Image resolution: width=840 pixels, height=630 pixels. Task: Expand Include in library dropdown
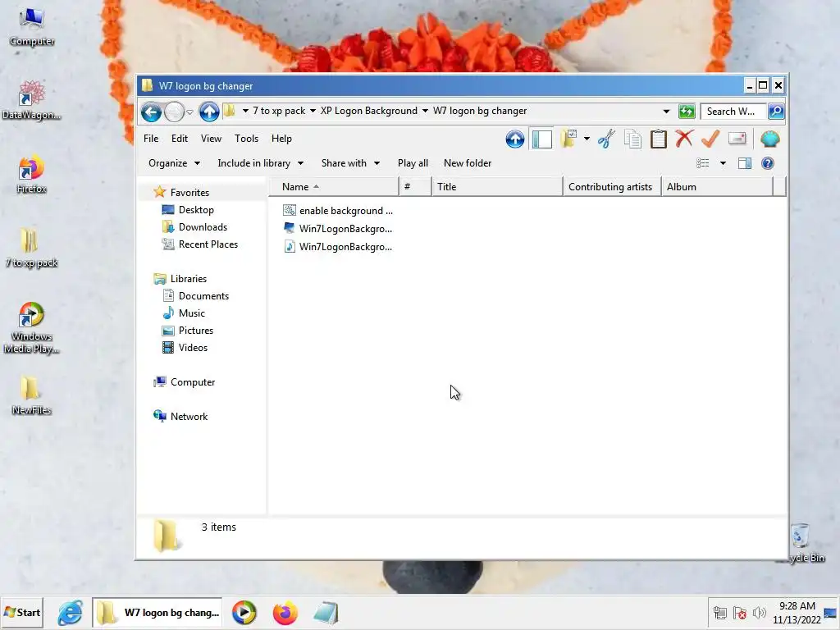[x=260, y=163]
